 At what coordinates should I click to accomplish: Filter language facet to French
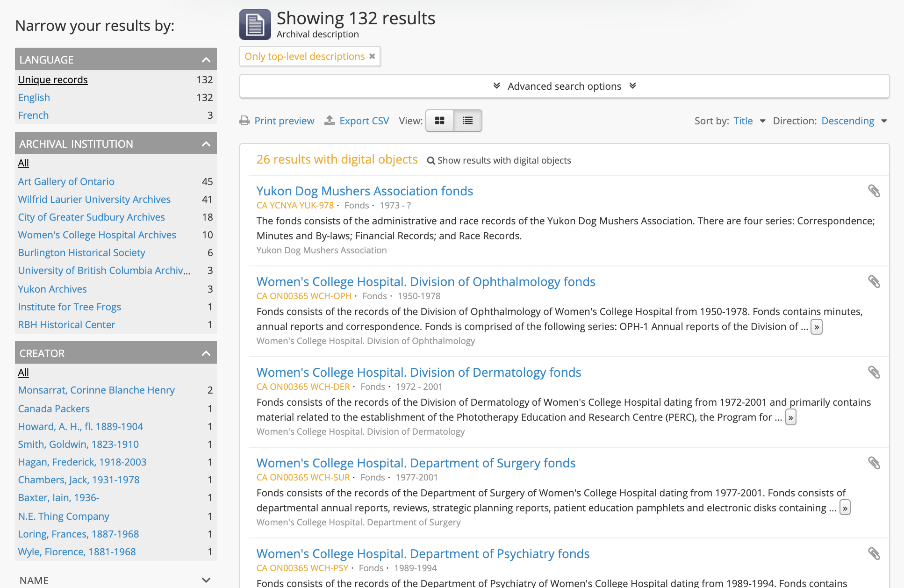point(33,115)
